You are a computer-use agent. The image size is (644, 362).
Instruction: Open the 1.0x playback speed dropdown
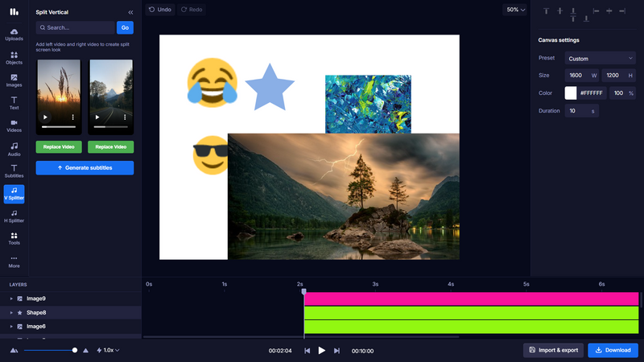pyautogui.click(x=108, y=351)
